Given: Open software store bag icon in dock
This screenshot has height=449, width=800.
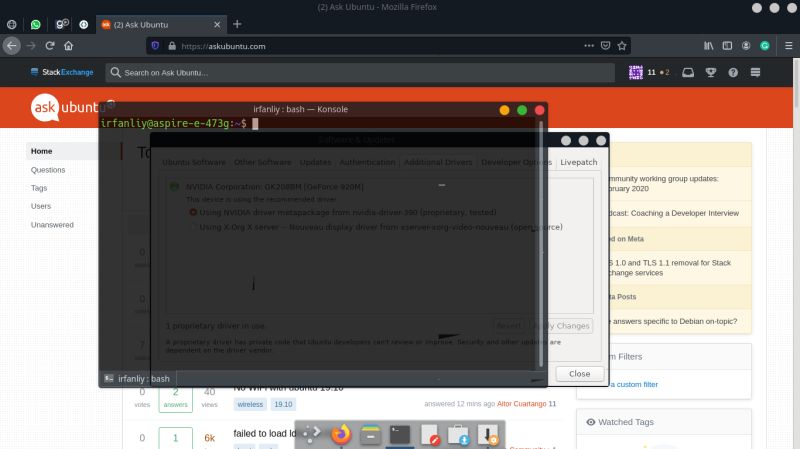Looking at the screenshot, I should [x=458, y=435].
